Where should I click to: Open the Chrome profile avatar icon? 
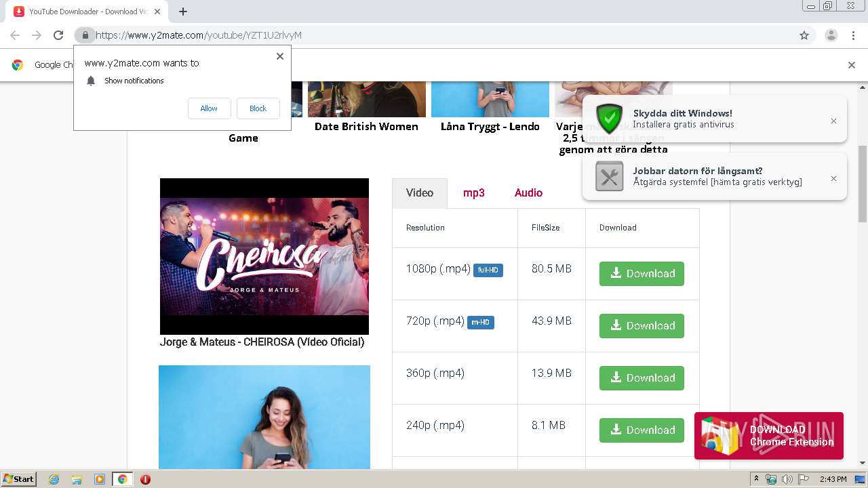(x=831, y=35)
